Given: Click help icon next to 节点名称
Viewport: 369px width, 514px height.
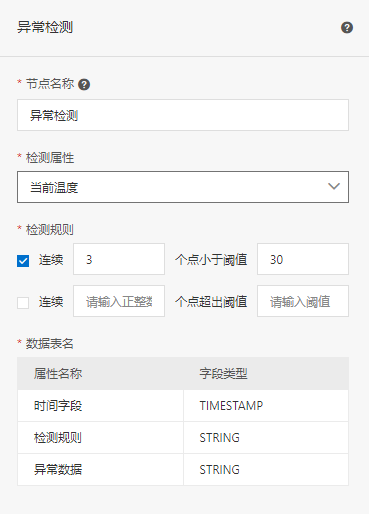Looking at the screenshot, I should point(84,85).
